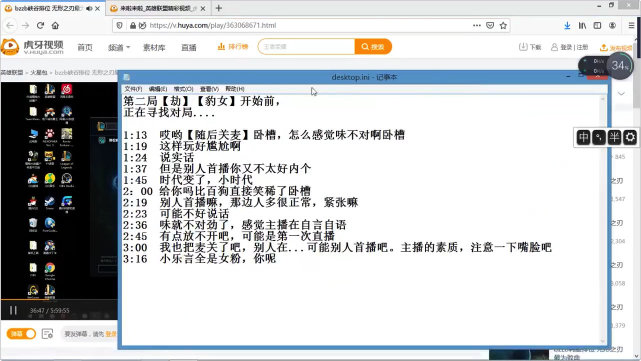The height and width of the screenshot is (361, 641).
Task: Open 直播 live link
Action: click(x=188, y=47)
